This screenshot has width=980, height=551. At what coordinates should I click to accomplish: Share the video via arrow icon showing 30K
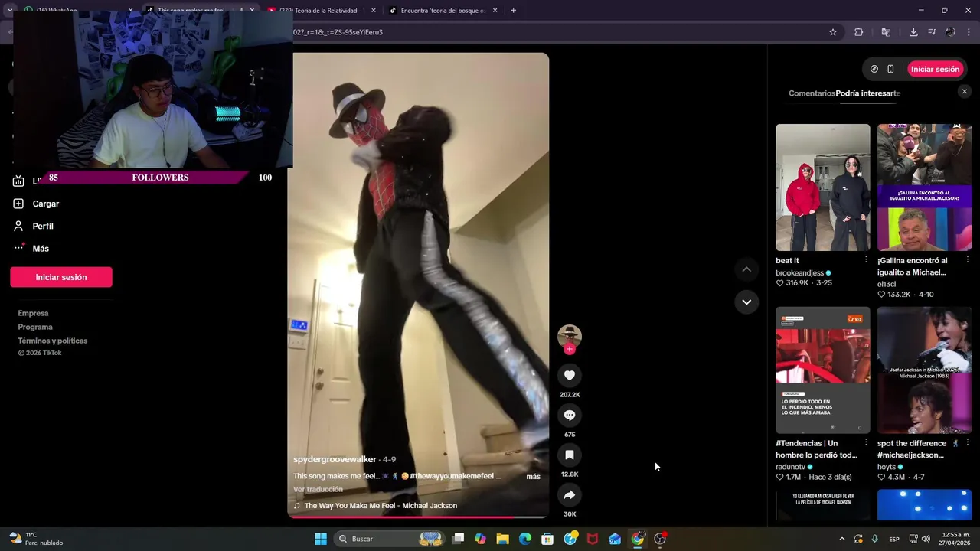click(x=570, y=495)
